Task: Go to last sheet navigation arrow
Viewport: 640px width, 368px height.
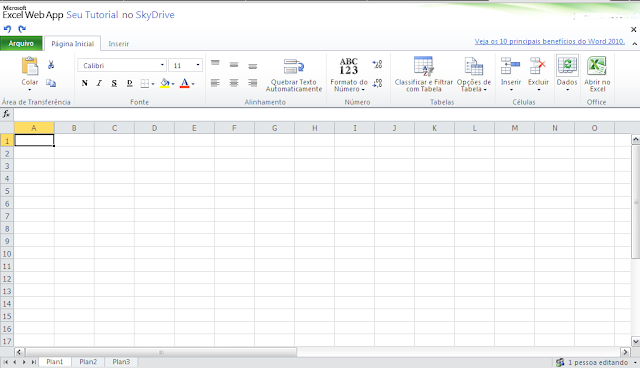Action: 33,362
